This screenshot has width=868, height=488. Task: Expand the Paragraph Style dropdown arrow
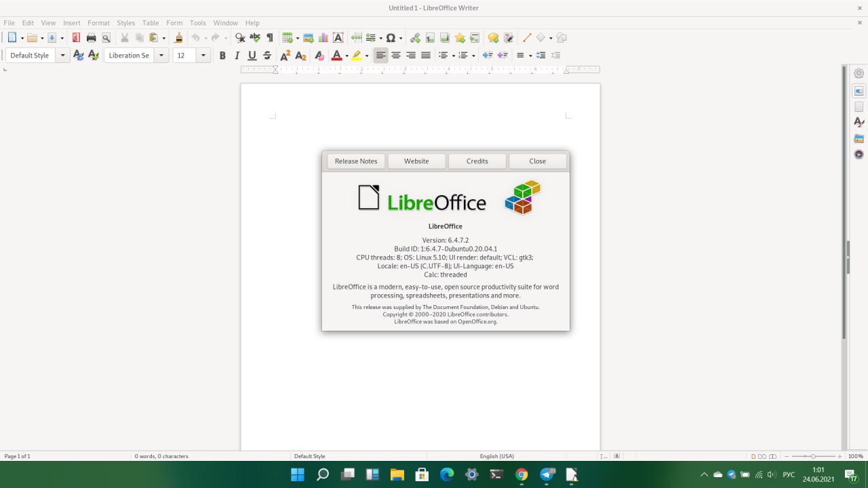tap(63, 56)
